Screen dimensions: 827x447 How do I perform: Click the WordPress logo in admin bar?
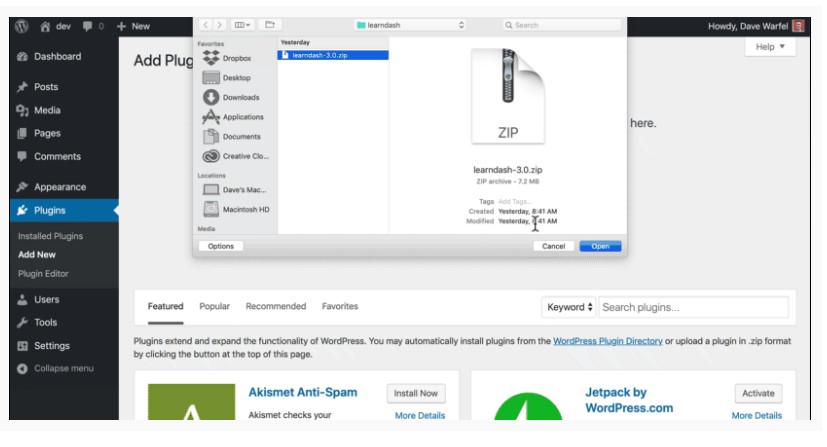tap(21, 26)
